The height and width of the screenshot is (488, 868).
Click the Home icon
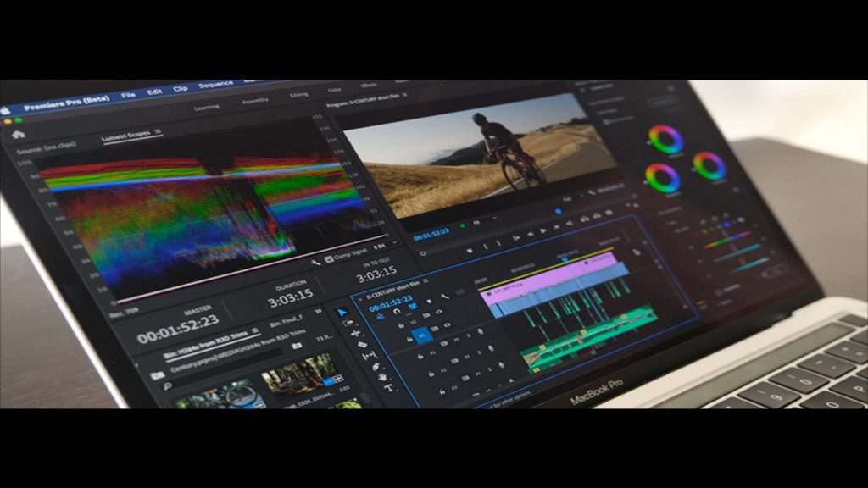(19, 134)
